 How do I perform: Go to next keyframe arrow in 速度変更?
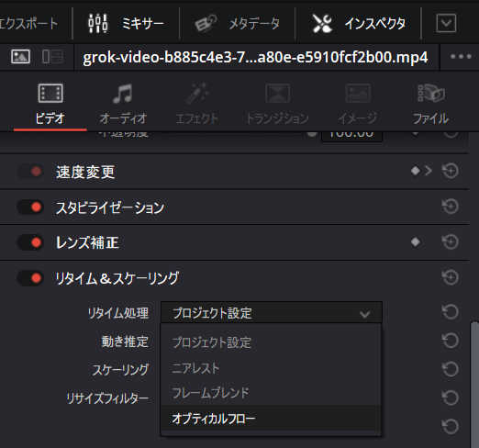pos(429,171)
